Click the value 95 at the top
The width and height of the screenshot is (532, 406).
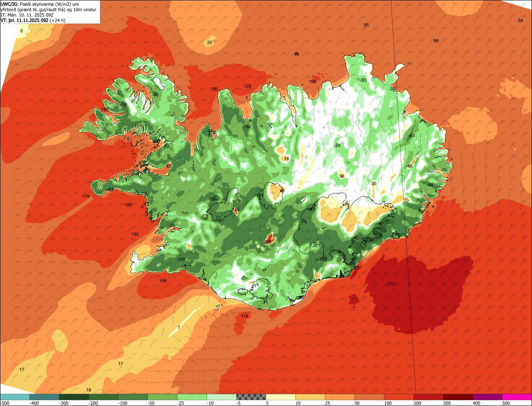366,25
